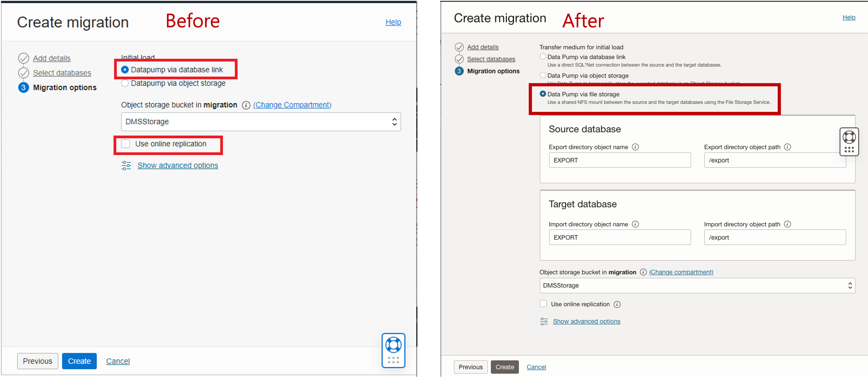Click info icon beside Object storage bucket in Before panel

click(246, 105)
